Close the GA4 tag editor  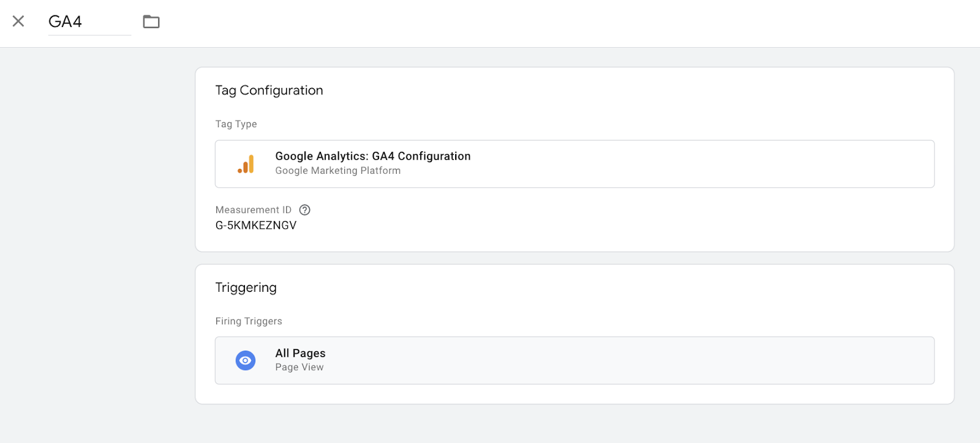[x=18, y=21]
